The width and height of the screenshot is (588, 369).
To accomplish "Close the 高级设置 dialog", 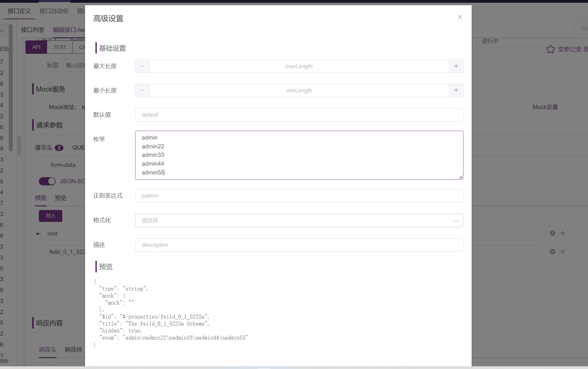I will (x=460, y=17).
